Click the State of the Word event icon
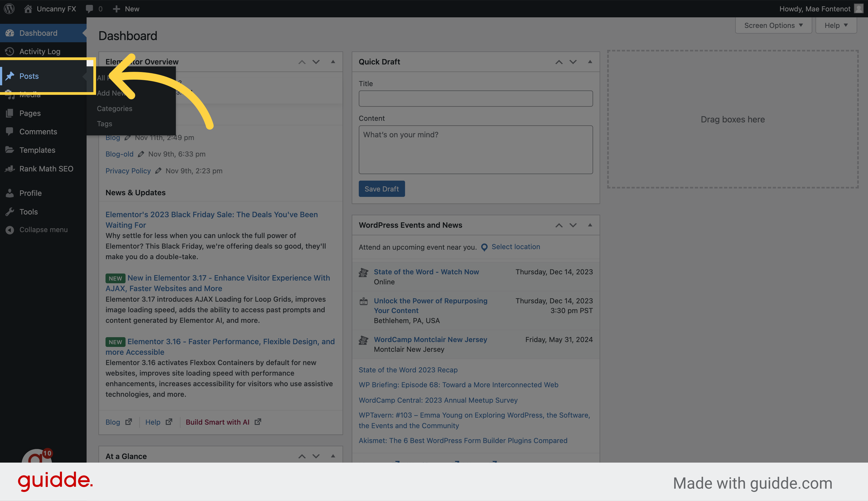 point(363,272)
